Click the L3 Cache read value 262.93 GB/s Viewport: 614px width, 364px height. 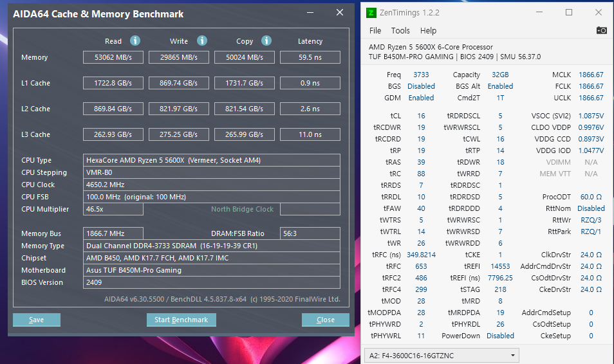click(113, 134)
